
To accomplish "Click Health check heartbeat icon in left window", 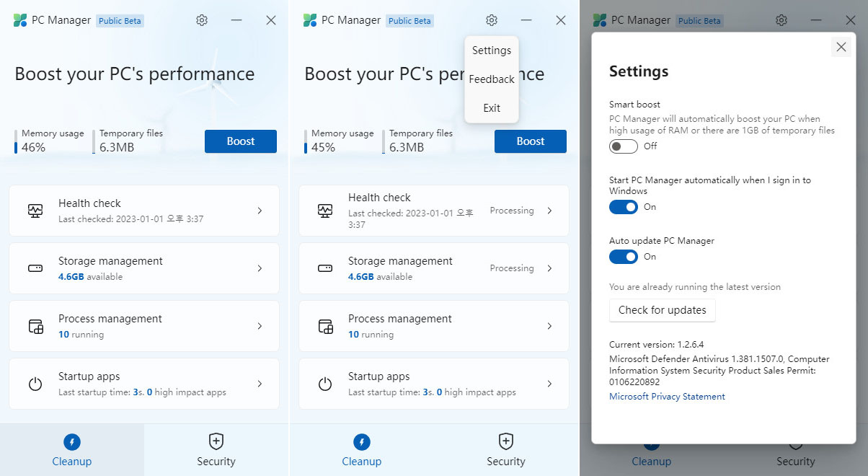I will [35, 211].
